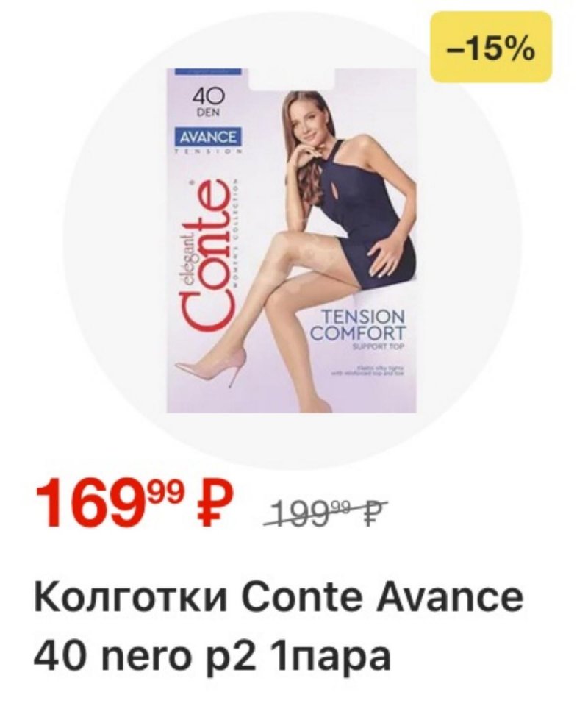588x706 pixels.
Task: Open the Conte tights package image
Action: pyautogui.click(x=292, y=241)
